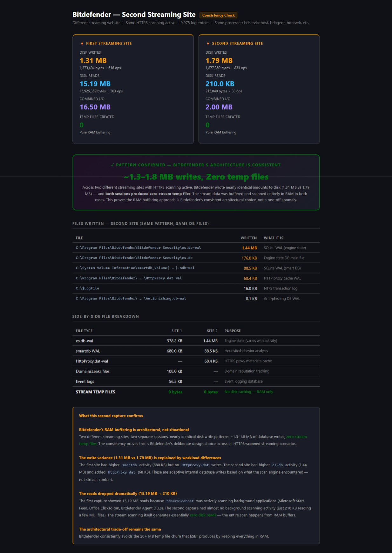Click the 108.0 KB Site 1 cell
This screenshot has width=392, height=553.
coord(174,371)
